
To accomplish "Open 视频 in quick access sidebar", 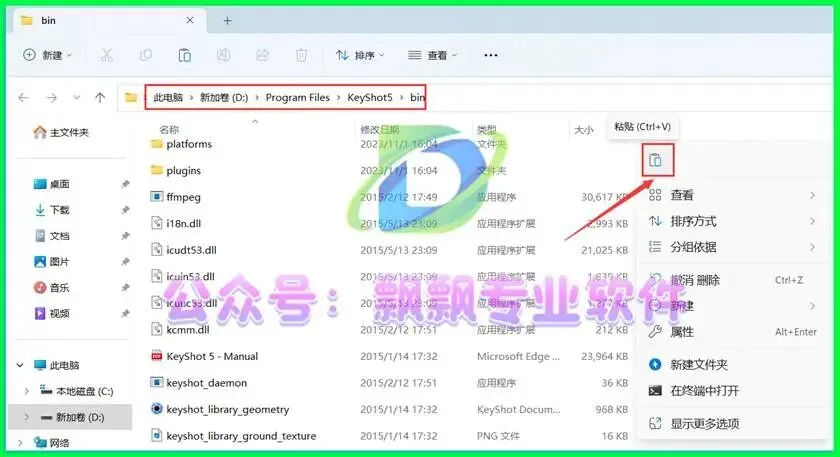I will coord(52,313).
